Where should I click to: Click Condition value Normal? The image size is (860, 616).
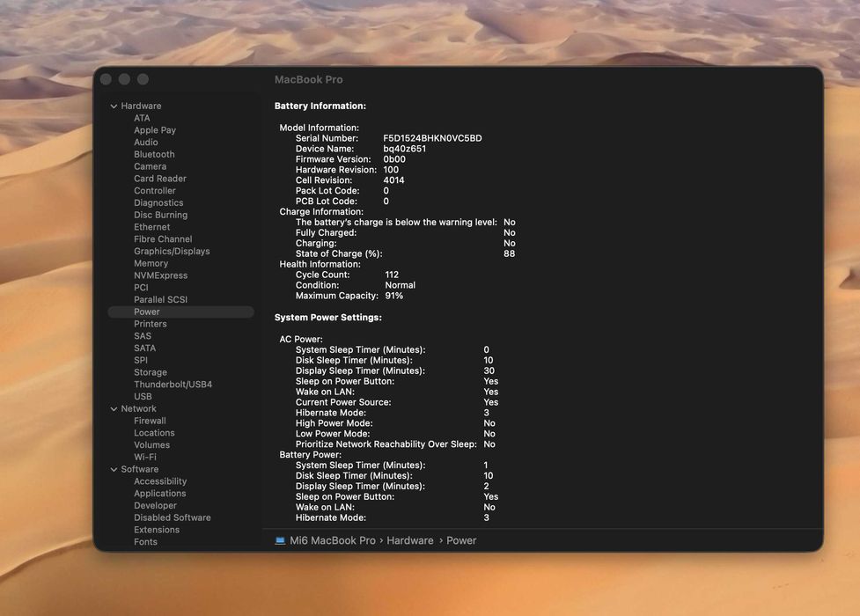pyautogui.click(x=400, y=285)
